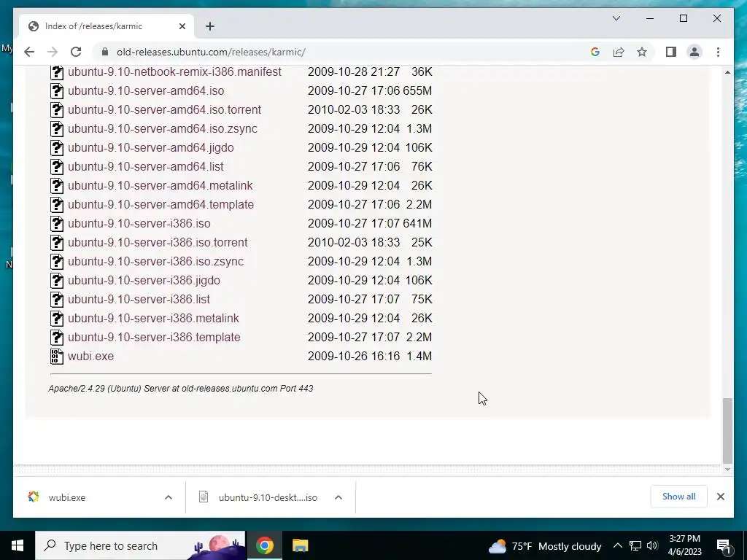The width and height of the screenshot is (747, 560).
Task: Open ubuntu-9.10-server-i386.template link
Action: pos(154,337)
